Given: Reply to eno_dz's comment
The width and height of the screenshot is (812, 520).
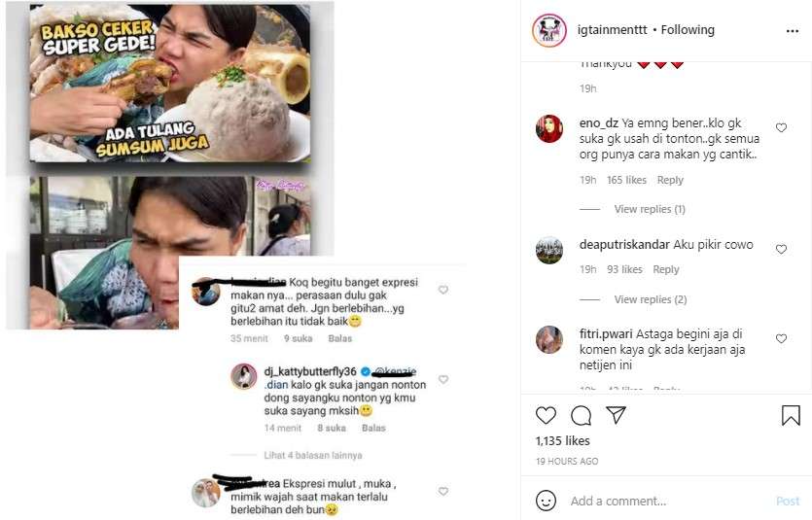Looking at the screenshot, I should pyautogui.click(x=670, y=180).
